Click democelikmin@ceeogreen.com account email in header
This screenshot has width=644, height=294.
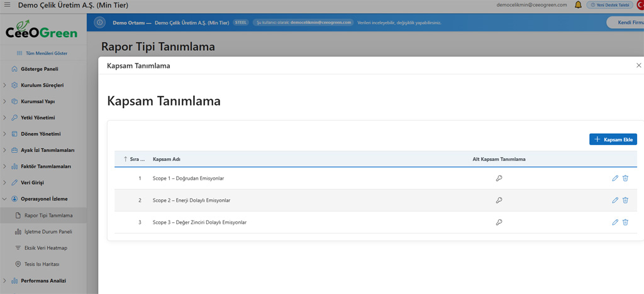[x=531, y=5]
